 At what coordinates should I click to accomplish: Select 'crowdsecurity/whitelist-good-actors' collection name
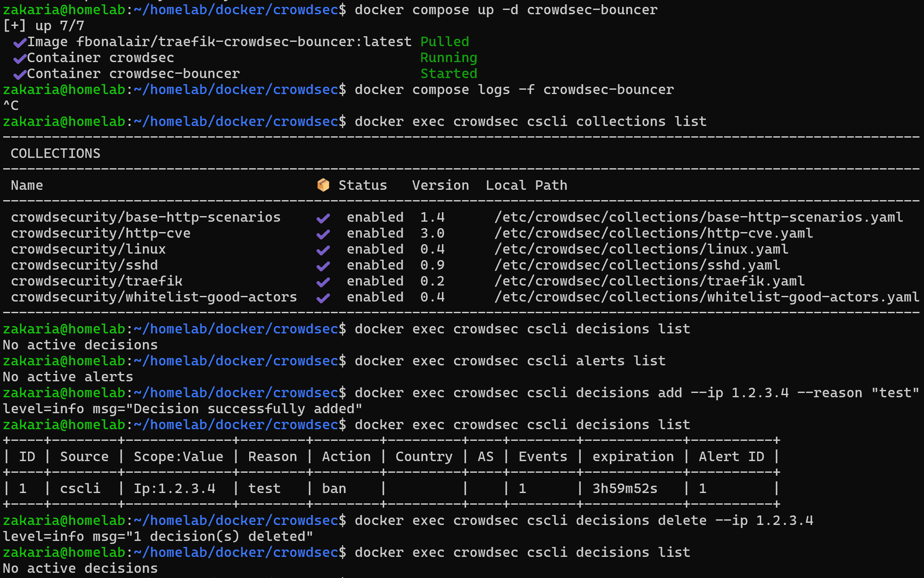[x=154, y=297]
